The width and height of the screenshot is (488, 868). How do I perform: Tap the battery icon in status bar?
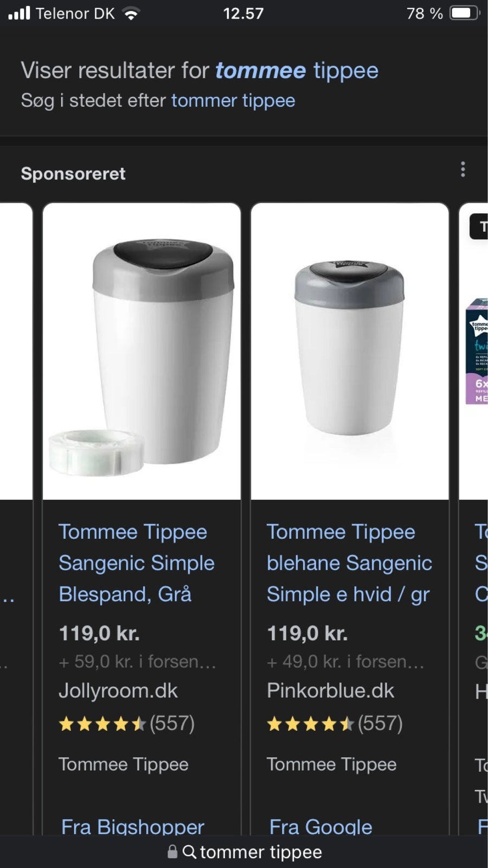[x=465, y=13]
